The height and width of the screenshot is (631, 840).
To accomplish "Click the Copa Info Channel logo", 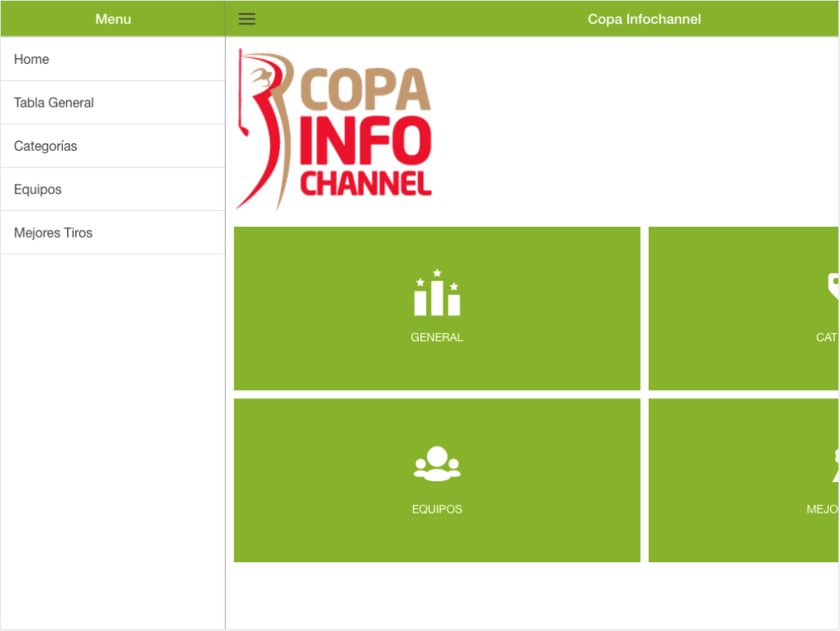I will tap(334, 129).
